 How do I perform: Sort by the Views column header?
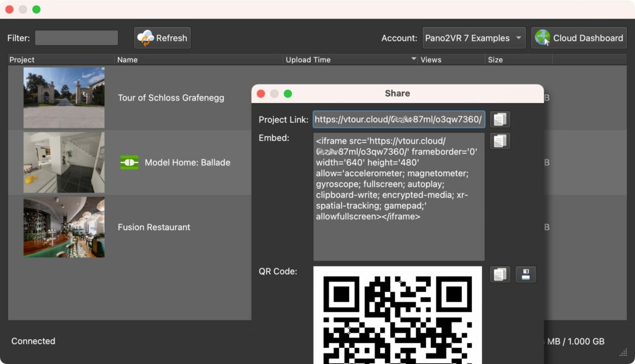(x=451, y=60)
